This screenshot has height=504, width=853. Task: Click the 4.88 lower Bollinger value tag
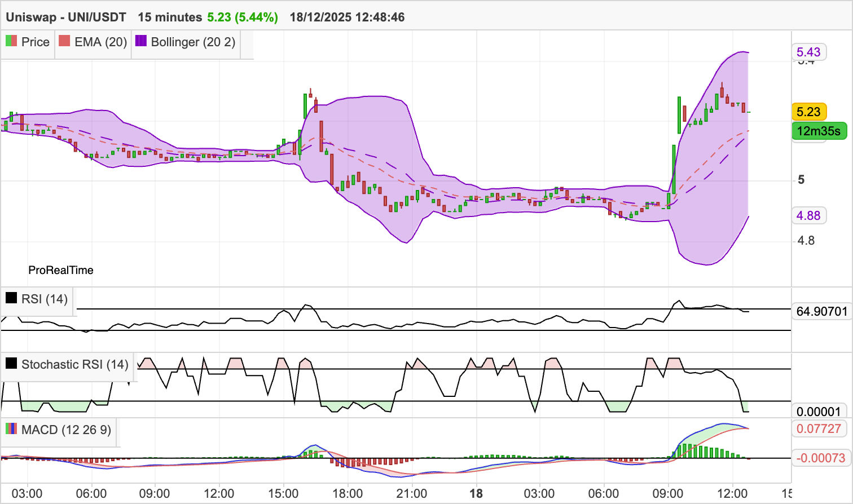[808, 215]
